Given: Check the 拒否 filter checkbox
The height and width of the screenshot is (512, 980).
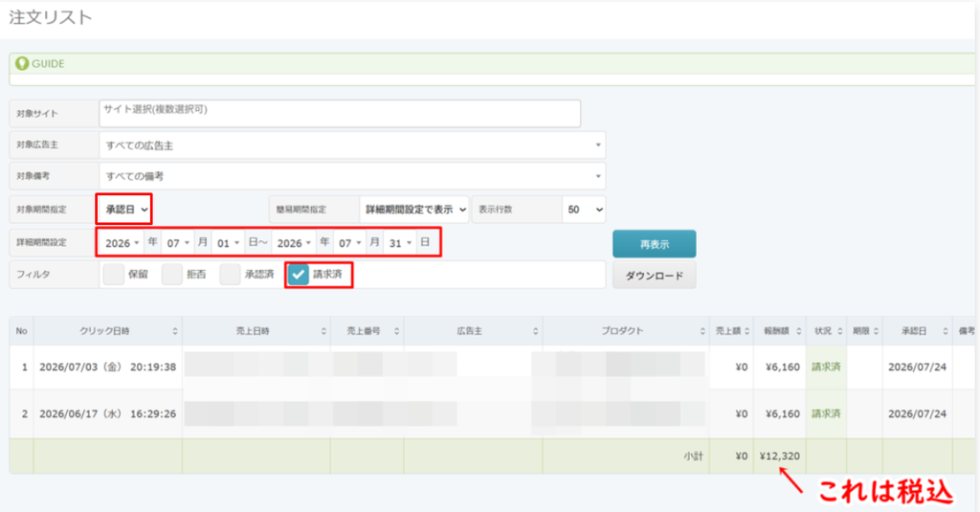Looking at the screenshot, I should coord(172,275).
